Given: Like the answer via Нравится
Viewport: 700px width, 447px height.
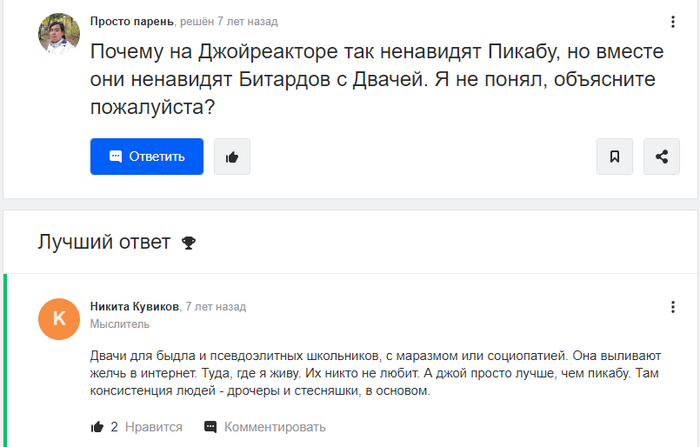Looking at the screenshot, I should 153,427.
